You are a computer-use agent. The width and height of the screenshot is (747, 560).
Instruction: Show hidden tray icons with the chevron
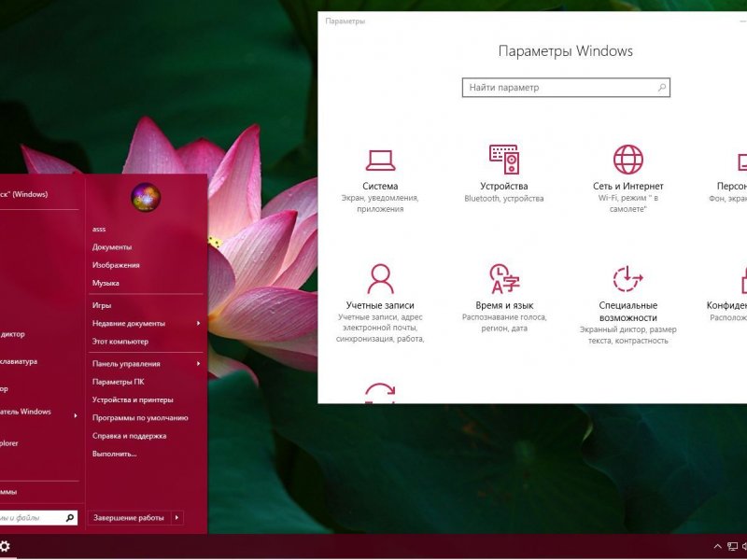coord(717,547)
